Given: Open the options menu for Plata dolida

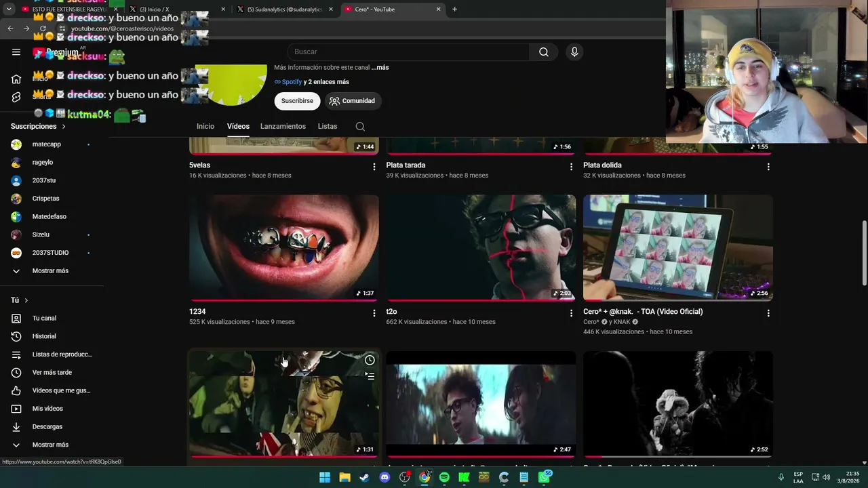Looking at the screenshot, I should pyautogui.click(x=768, y=167).
